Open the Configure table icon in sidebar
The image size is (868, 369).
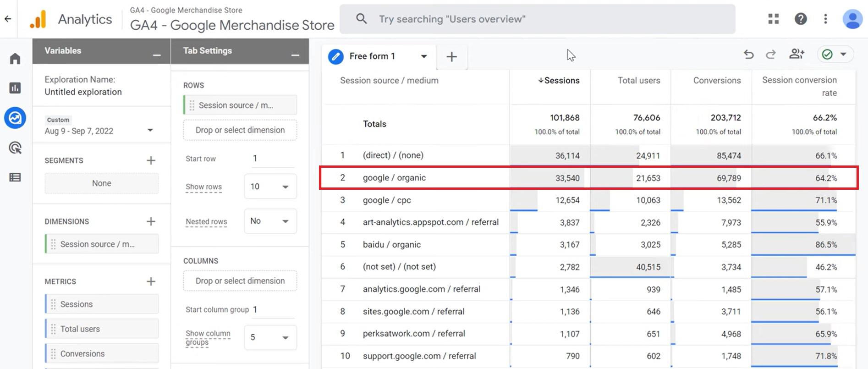pyautogui.click(x=15, y=177)
